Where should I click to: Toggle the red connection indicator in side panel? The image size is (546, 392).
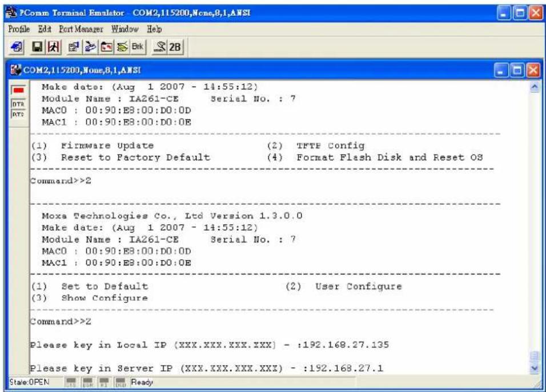(x=18, y=90)
